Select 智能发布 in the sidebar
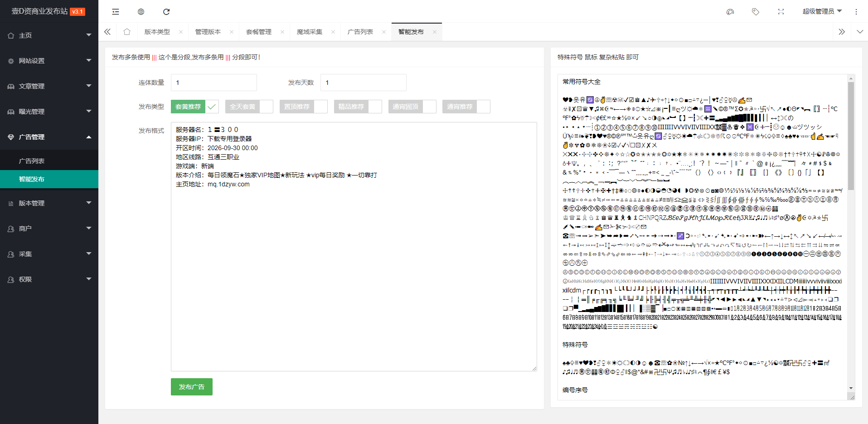 (49, 179)
